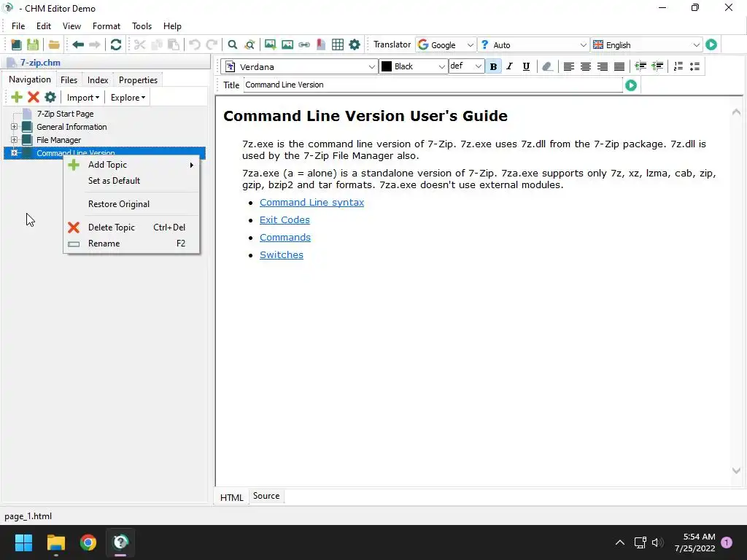Switch to the Index tab
This screenshot has height=560, width=747.
98,80
